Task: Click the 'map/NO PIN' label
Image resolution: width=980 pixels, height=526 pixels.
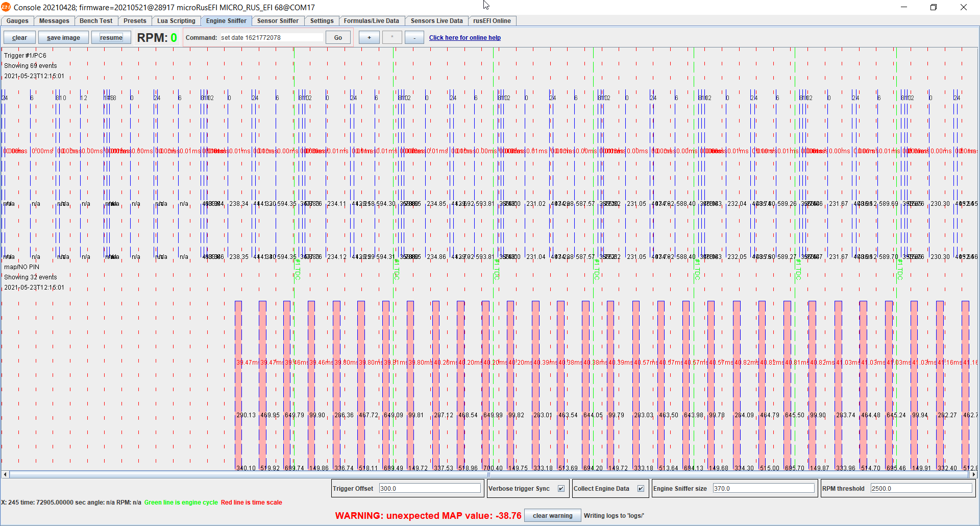Action: click(x=21, y=267)
